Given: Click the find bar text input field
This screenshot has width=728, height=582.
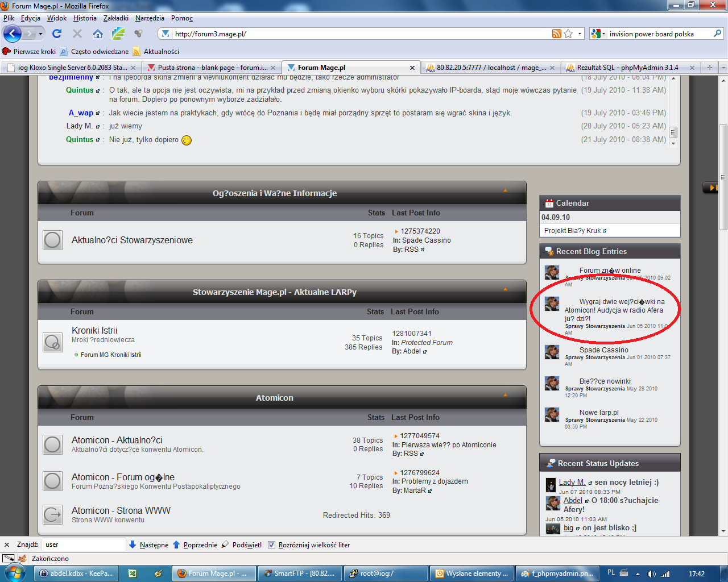Looking at the screenshot, I should [84, 544].
